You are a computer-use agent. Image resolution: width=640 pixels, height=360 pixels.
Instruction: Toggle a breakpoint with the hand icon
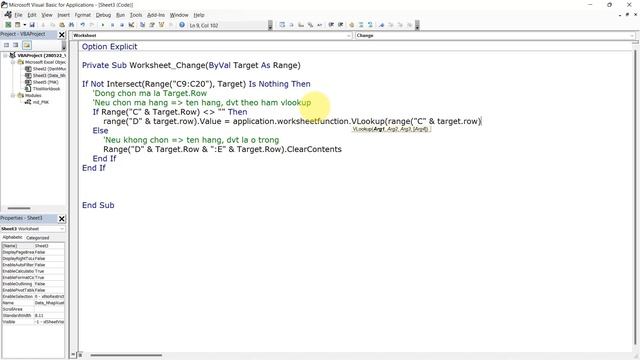tap(351, 25)
